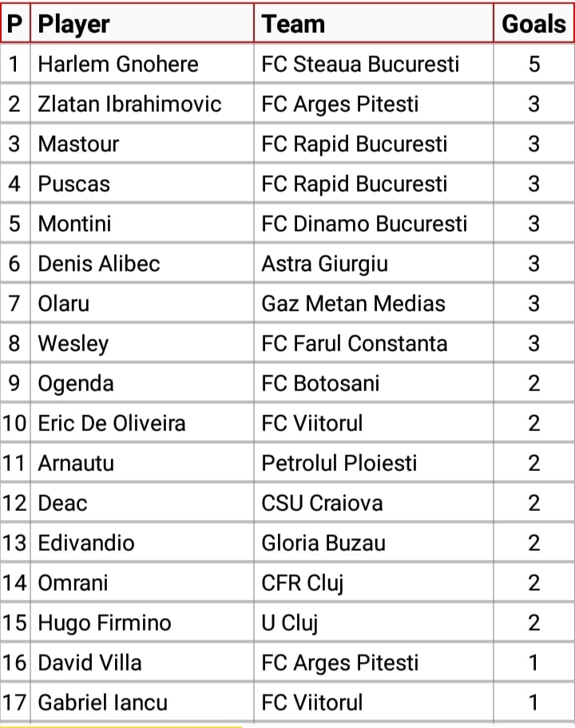Select player Harlem Gnohere
Screen dimensions: 575x728
pos(118,64)
